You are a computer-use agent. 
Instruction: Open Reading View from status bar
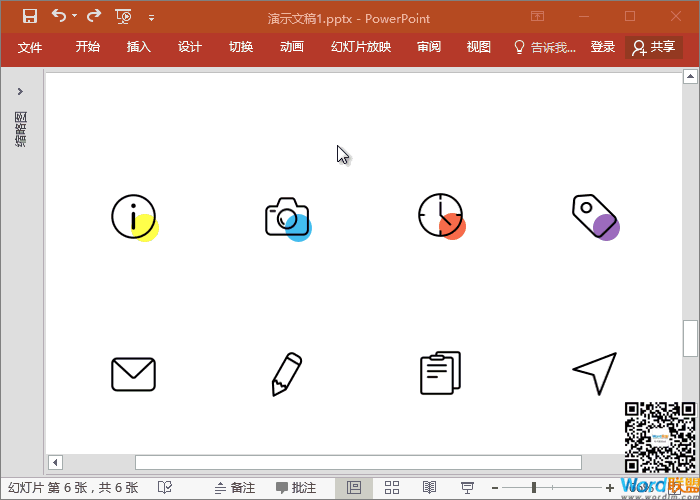click(429, 488)
